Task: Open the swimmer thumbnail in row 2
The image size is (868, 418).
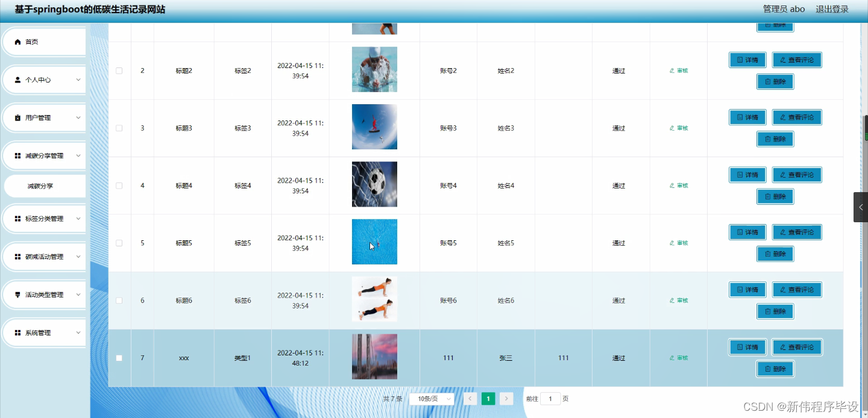Action: pos(374,69)
